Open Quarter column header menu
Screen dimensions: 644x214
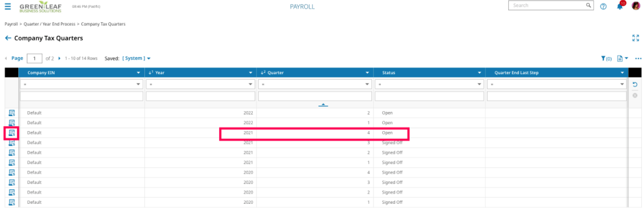(x=368, y=73)
